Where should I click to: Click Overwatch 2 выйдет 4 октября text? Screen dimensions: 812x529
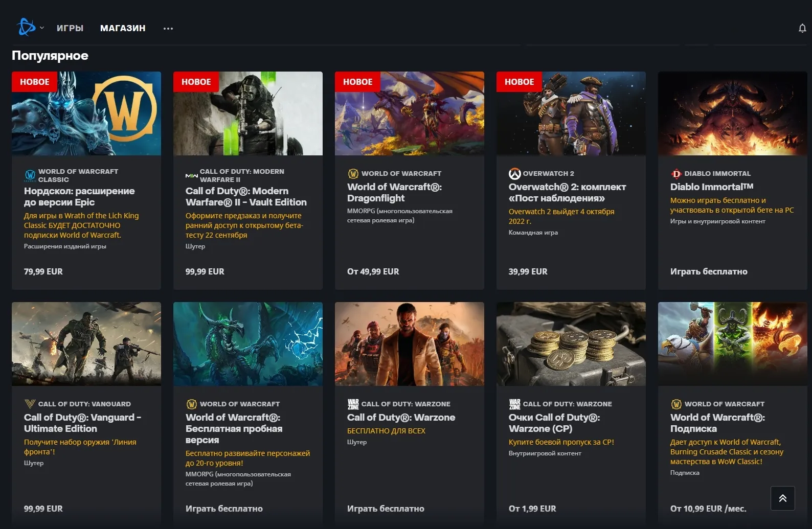click(561, 216)
